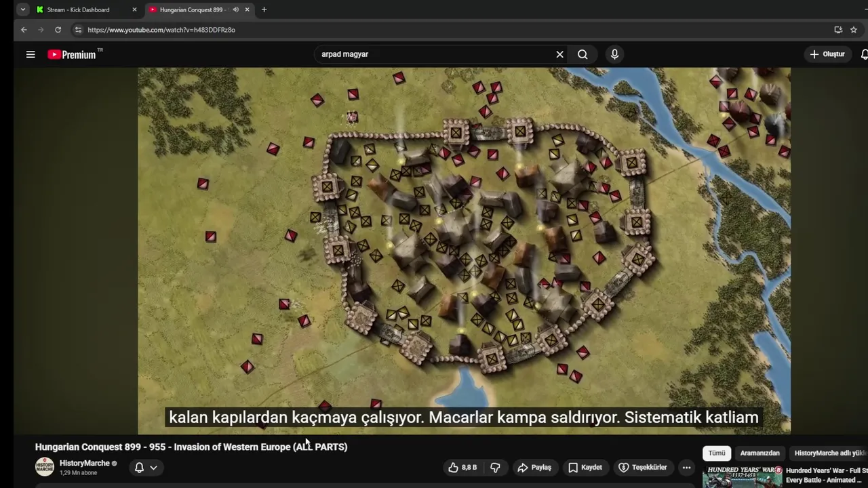Viewport: 868px width, 488px height.
Task: Select HistoryMarche adlı yükleyici chip
Action: (829, 453)
